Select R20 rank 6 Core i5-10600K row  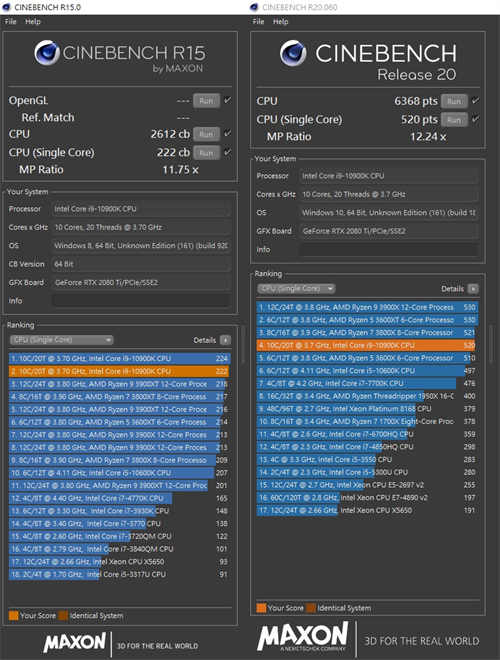(367, 370)
